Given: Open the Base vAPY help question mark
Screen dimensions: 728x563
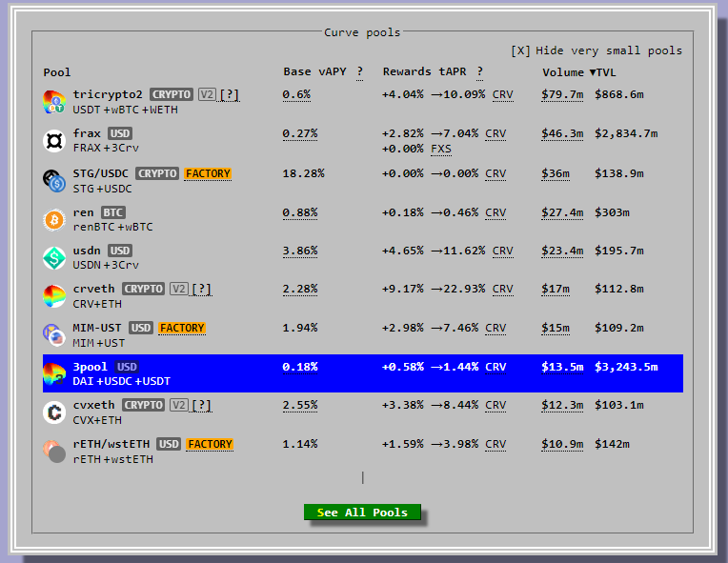Looking at the screenshot, I should tap(360, 72).
